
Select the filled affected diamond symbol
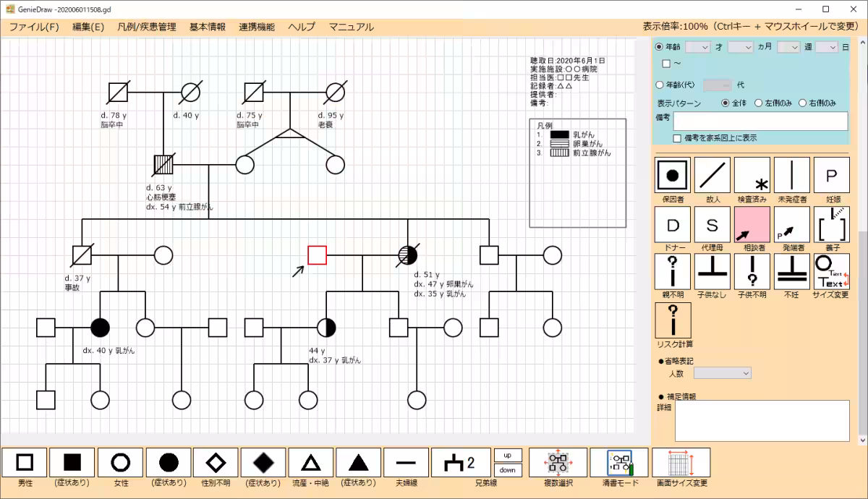tap(263, 462)
